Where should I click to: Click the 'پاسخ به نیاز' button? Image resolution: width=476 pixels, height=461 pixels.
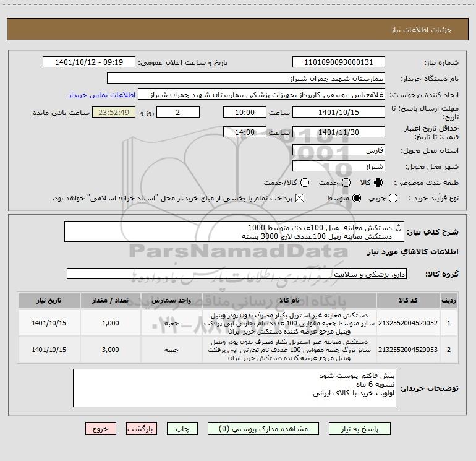[359, 429]
